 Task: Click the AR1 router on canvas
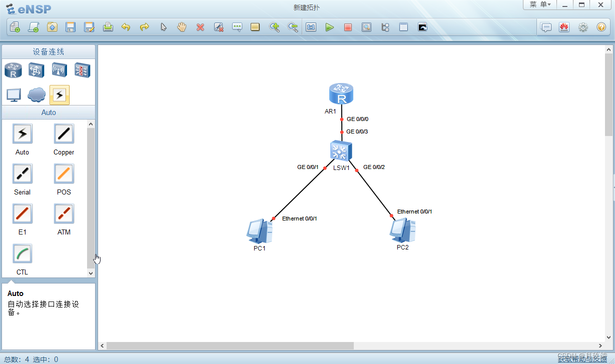[341, 94]
